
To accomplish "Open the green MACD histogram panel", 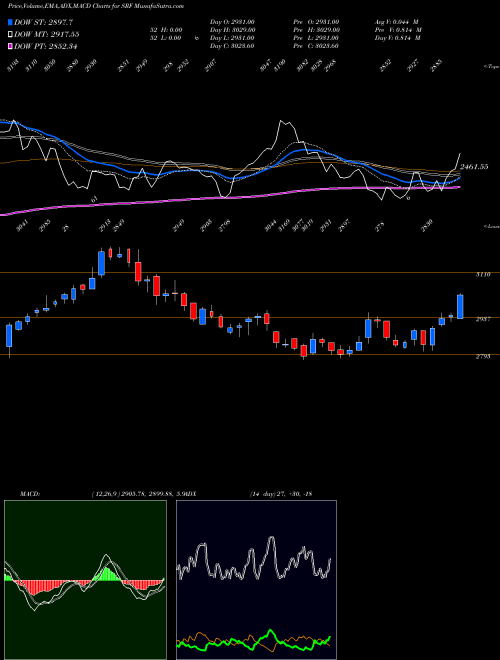I will [85, 580].
